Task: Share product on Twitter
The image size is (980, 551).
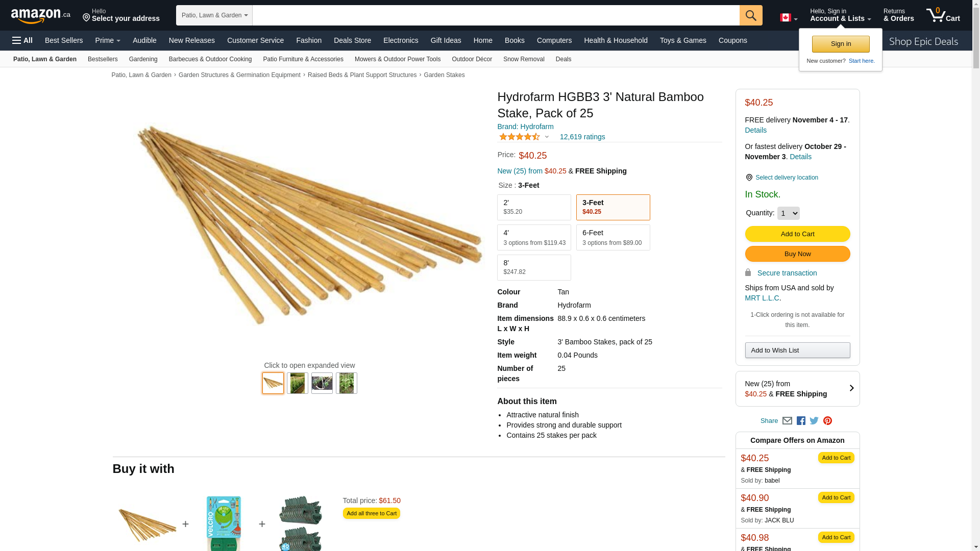Action: [x=814, y=421]
